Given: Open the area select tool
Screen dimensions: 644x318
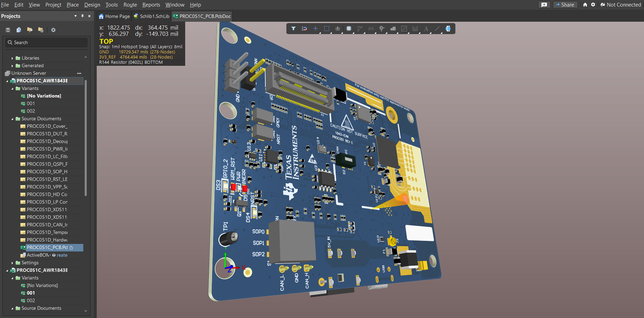Looking at the screenshot, I should (x=326, y=29).
